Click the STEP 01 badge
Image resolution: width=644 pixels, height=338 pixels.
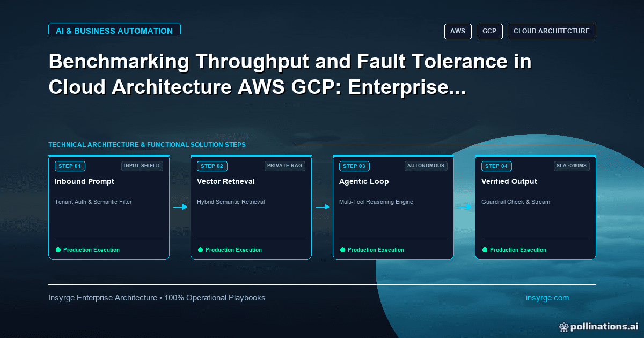70,166
